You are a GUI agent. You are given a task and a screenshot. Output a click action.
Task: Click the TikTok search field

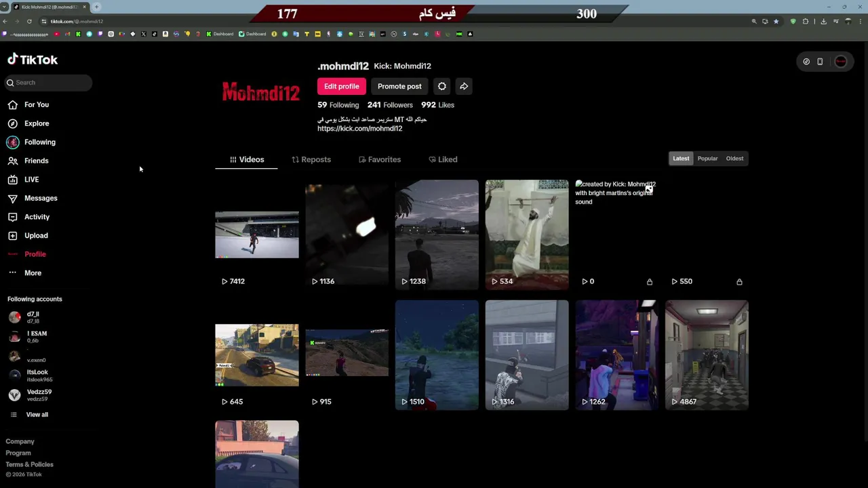pyautogui.click(x=47, y=83)
